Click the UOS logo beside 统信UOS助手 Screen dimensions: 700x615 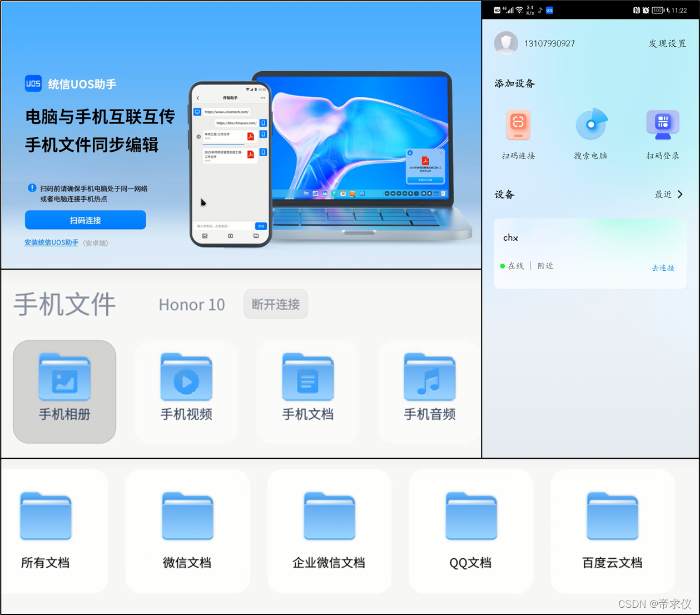[x=33, y=83]
